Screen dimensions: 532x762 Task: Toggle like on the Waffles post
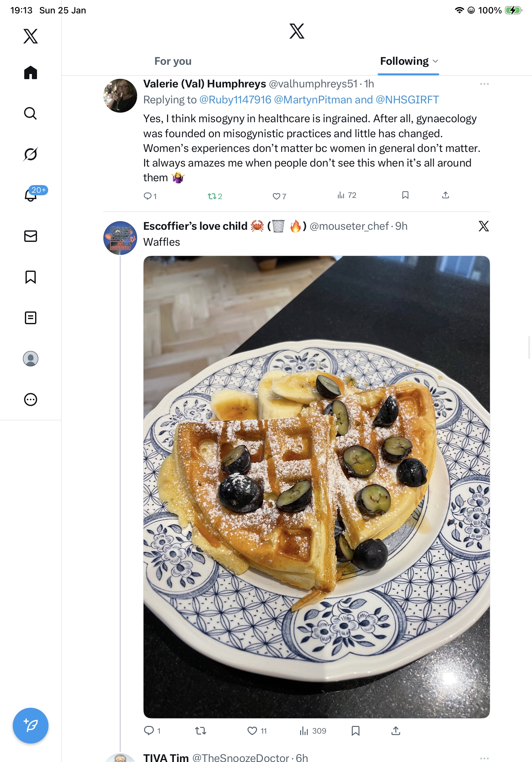[252, 731]
